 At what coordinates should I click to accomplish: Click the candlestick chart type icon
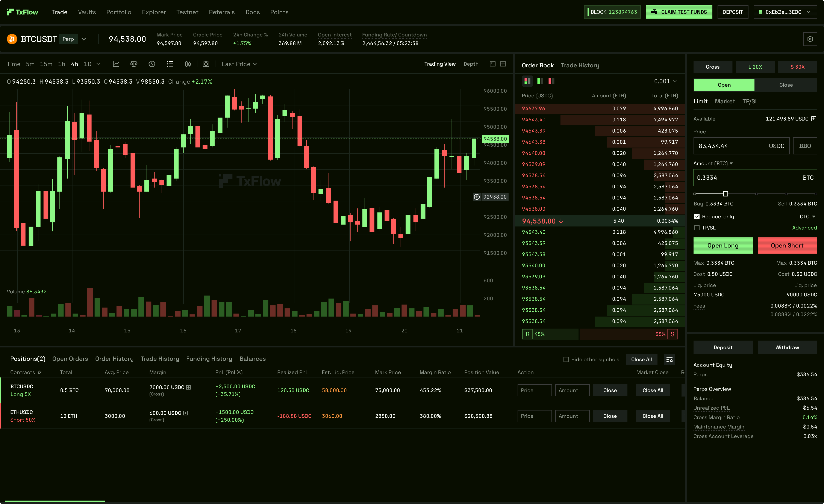coord(187,64)
